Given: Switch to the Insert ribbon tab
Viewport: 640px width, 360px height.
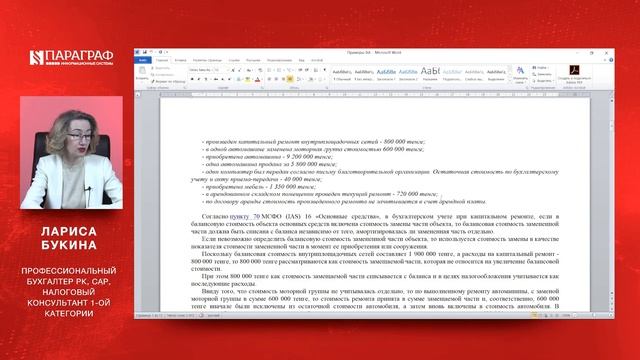Looking at the screenshot, I should (180, 60).
